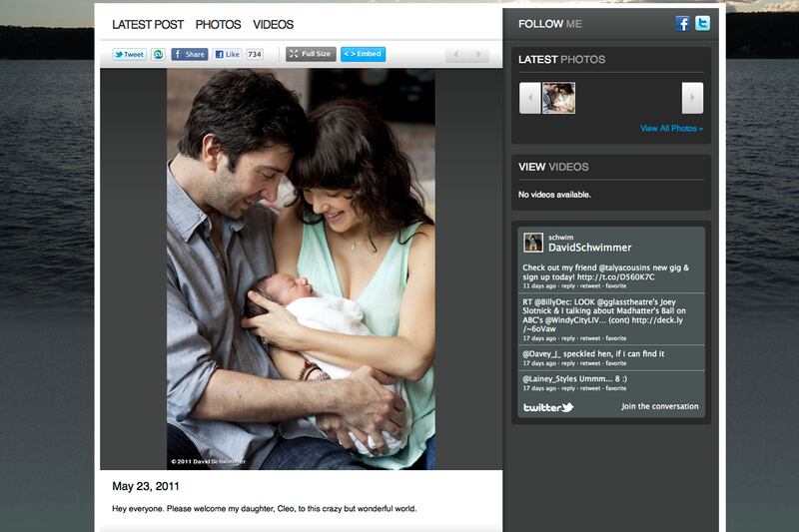Viewport: 799px width, 532px height.
Task: Share the post on Facebook
Action: point(190,54)
